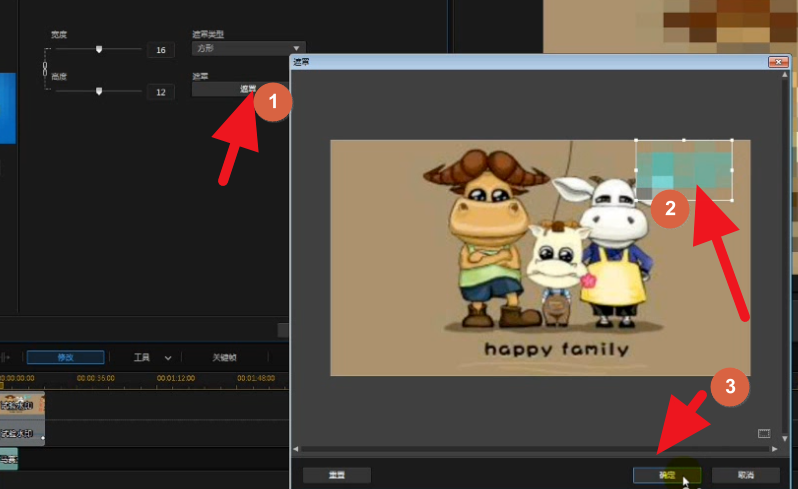The width and height of the screenshot is (798, 489).
Task: Open the mask type (方形) dropdown
Action: (x=248, y=48)
